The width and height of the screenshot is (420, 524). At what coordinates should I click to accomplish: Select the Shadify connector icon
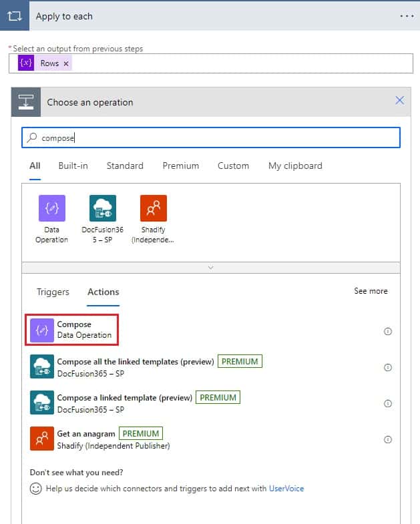pos(154,208)
